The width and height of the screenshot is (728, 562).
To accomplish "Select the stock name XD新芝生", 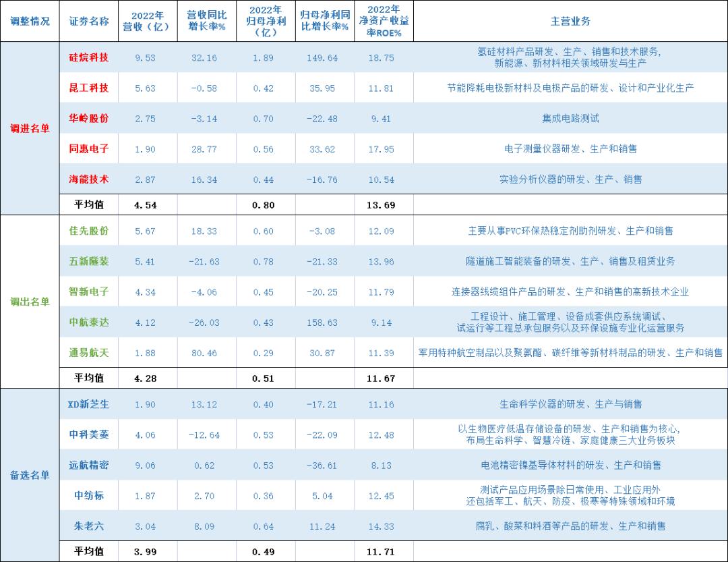I will pos(89,404).
